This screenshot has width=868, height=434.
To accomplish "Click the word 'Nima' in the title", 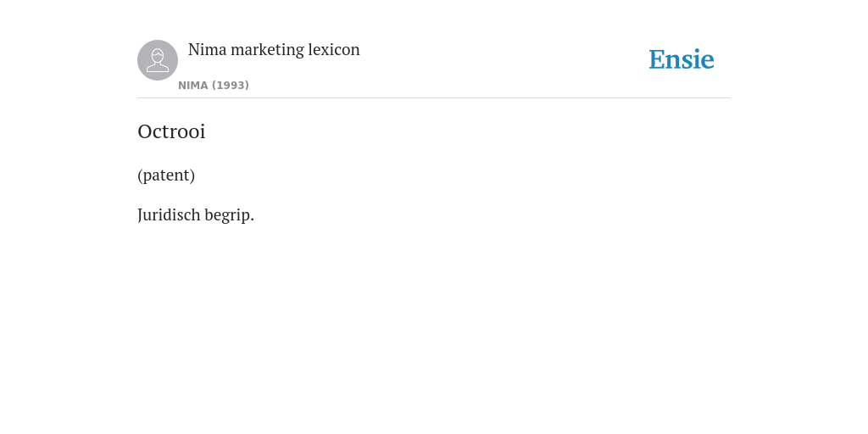I will click(x=208, y=50).
